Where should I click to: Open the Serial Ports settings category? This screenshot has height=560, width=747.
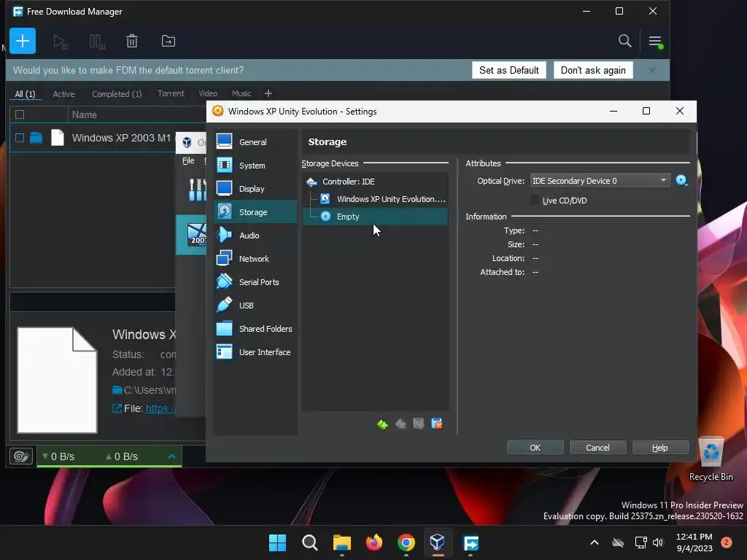click(255, 282)
